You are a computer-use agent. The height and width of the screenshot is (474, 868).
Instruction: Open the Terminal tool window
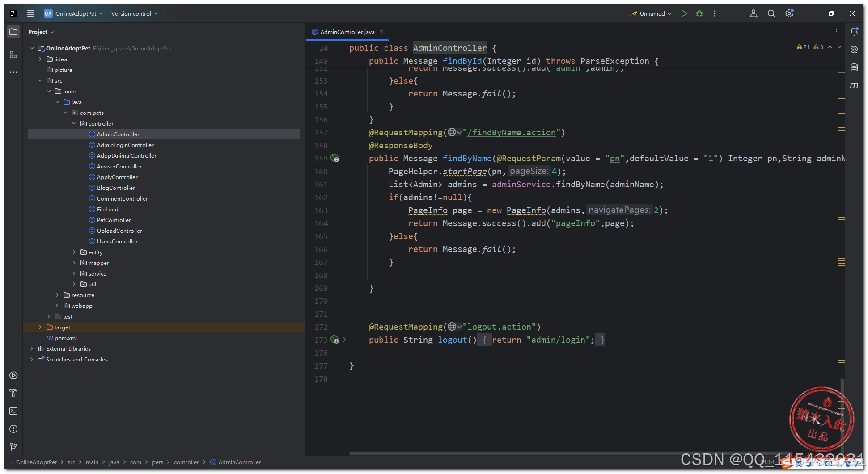point(13,411)
